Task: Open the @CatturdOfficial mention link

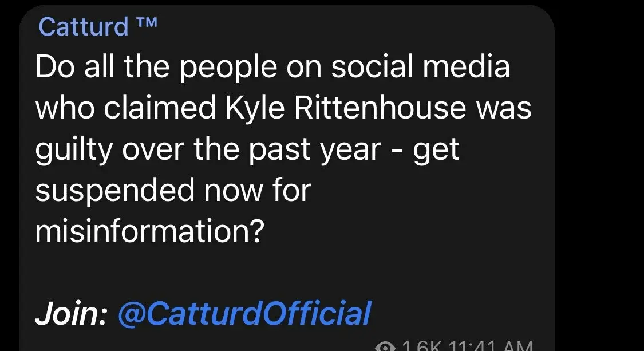Action: tap(244, 314)
